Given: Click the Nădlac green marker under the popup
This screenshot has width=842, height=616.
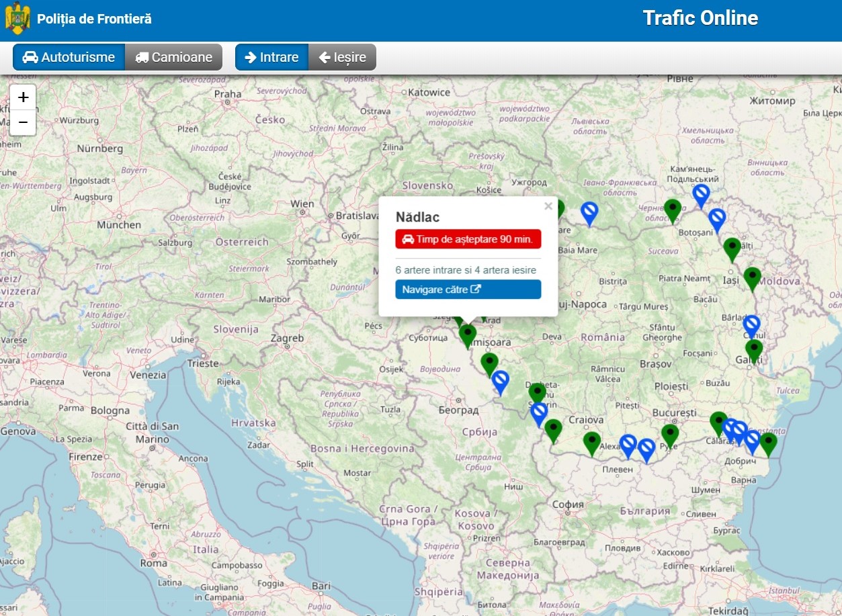Looking at the screenshot, I should point(468,334).
